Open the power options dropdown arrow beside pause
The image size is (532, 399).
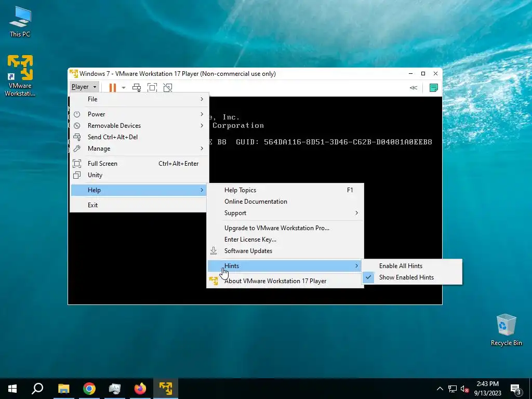[x=124, y=87]
